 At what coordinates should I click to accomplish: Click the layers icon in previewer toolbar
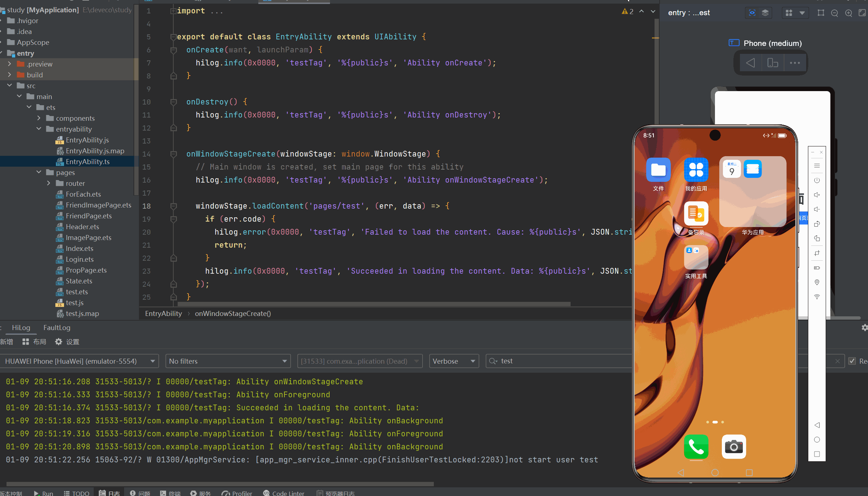point(765,13)
